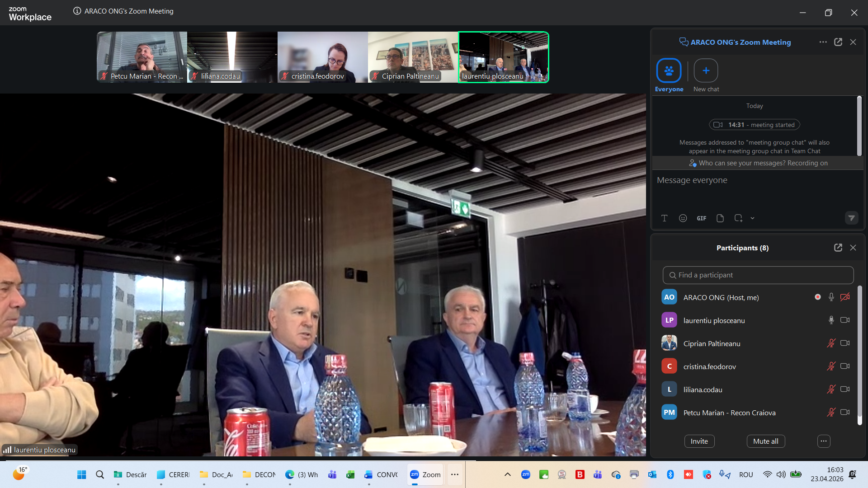Select the Everyone chat tab

point(669,75)
